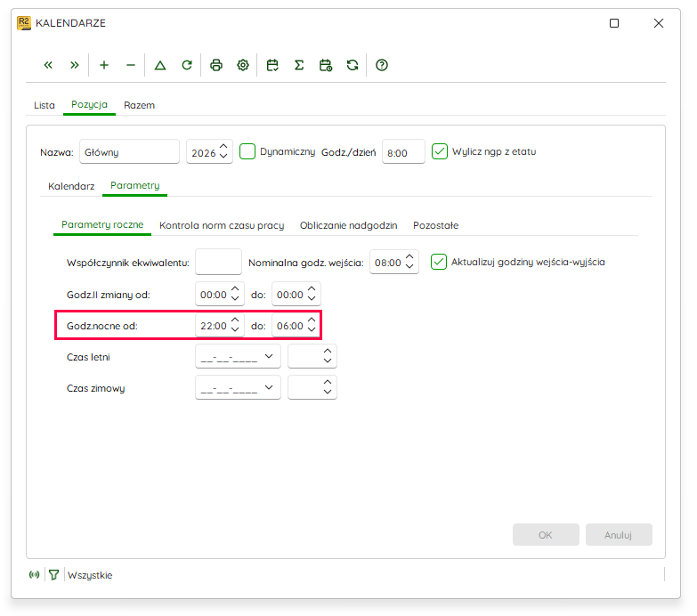Increase Nominalna godz. wejścia time

point(409,257)
